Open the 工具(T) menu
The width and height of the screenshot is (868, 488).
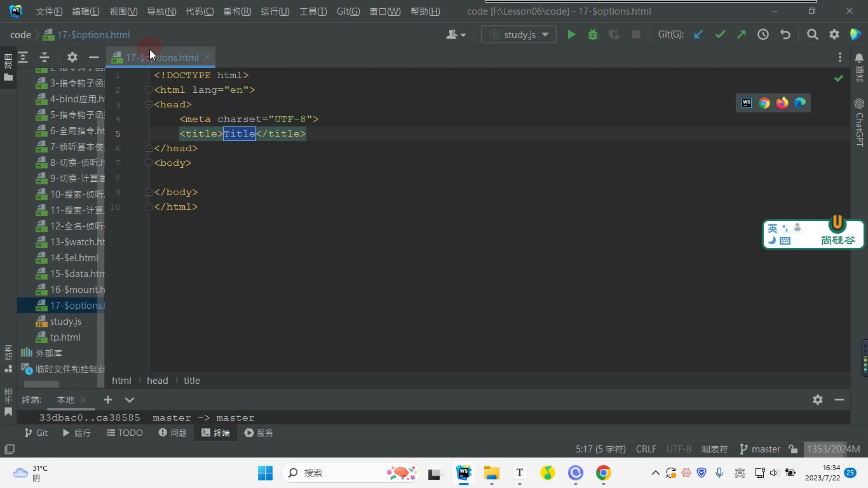pyautogui.click(x=313, y=11)
